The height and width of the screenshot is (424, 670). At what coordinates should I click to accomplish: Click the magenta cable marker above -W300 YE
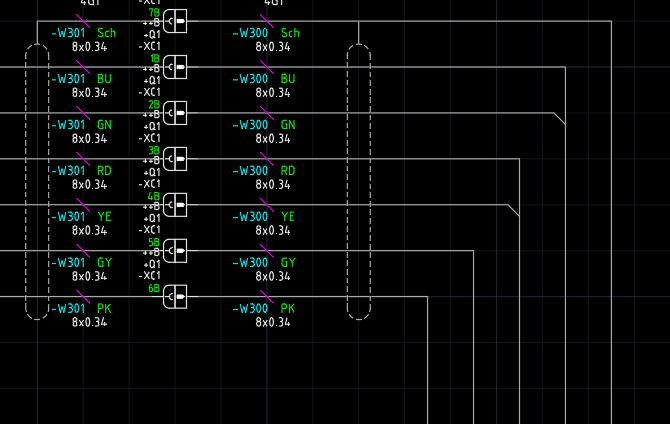pyautogui.click(x=267, y=205)
